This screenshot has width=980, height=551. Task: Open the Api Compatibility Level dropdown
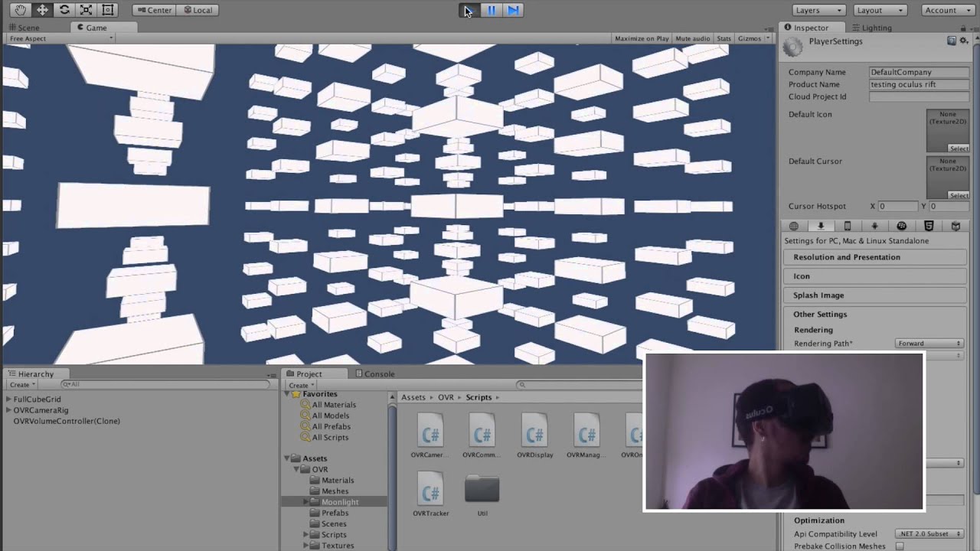(x=929, y=533)
